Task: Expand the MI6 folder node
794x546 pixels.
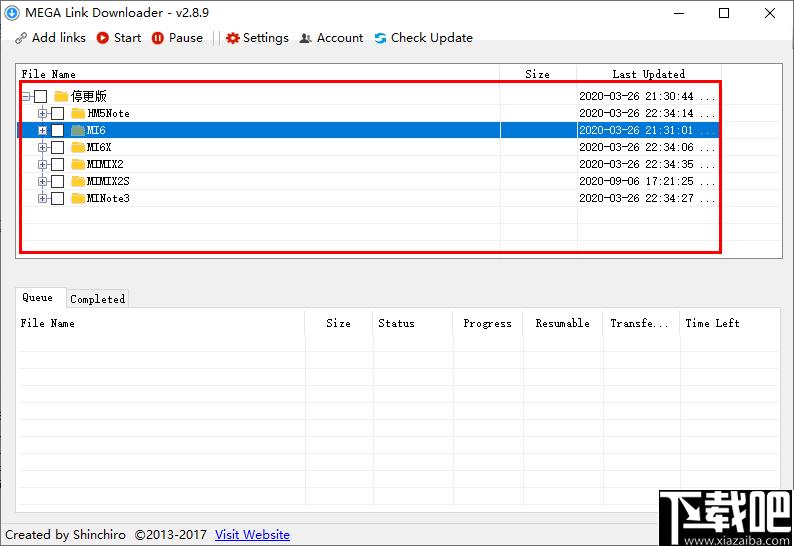Action: pyautogui.click(x=43, y=130)
